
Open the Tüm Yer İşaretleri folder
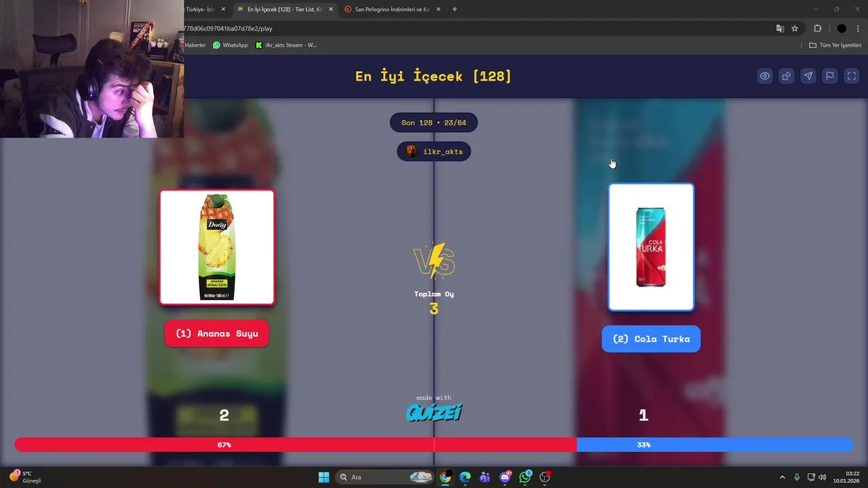click(x=835, y=45)
